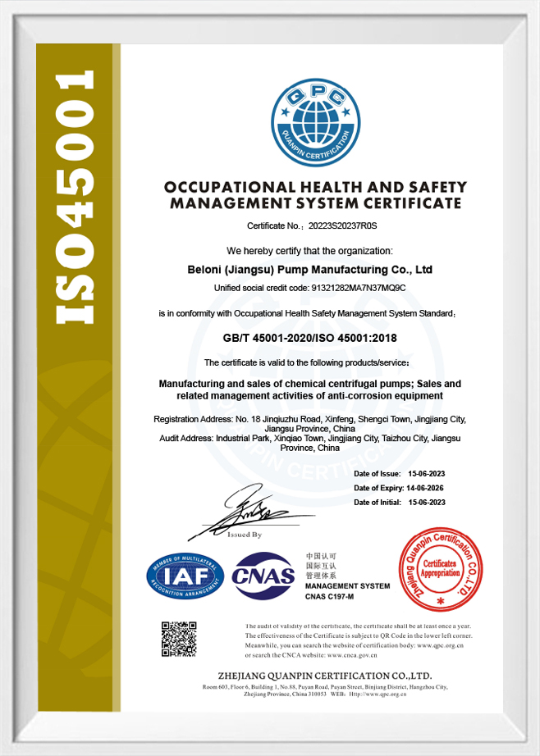Click the QR code
The height and width of the screenshot is (756, 540).
(x=179, y=639)
